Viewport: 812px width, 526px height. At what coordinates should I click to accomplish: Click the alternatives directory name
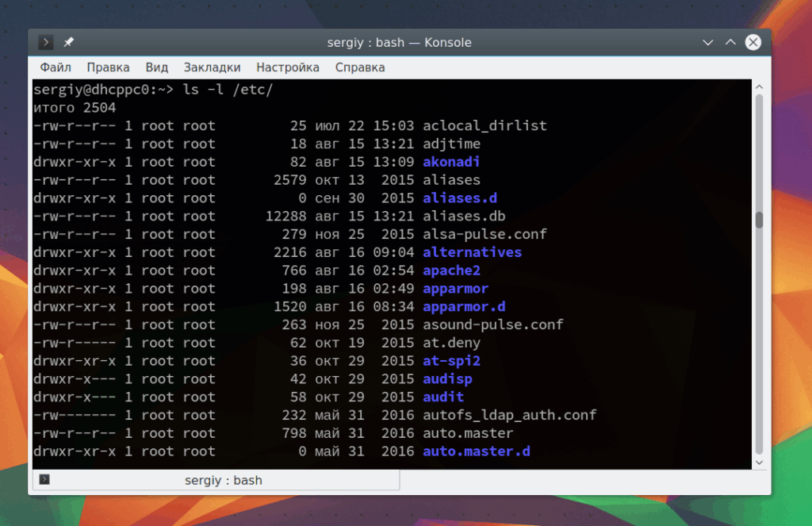(x=473, y=252)
